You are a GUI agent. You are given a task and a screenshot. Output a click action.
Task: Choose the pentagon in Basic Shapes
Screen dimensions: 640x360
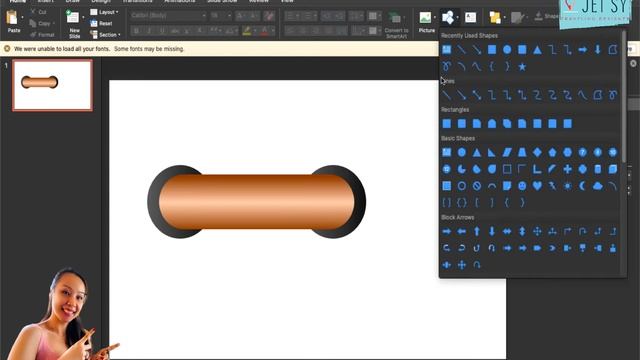coord(552,153)
